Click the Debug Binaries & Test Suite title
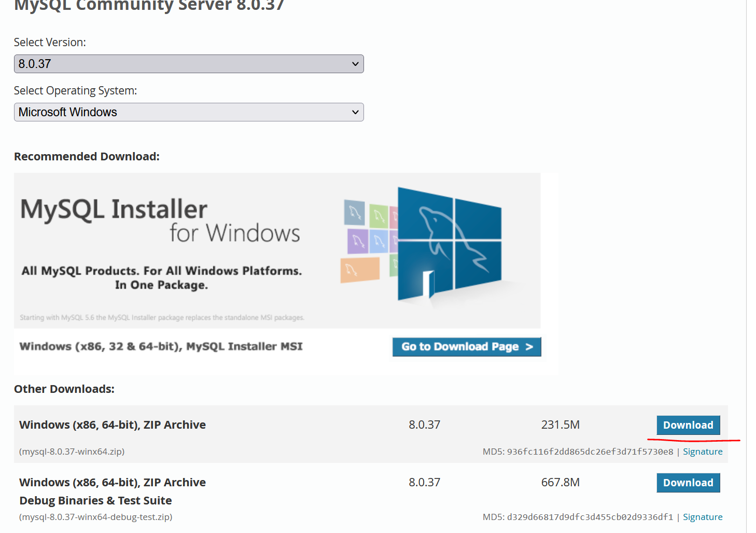Screen dimensions: 756x533 95,500
